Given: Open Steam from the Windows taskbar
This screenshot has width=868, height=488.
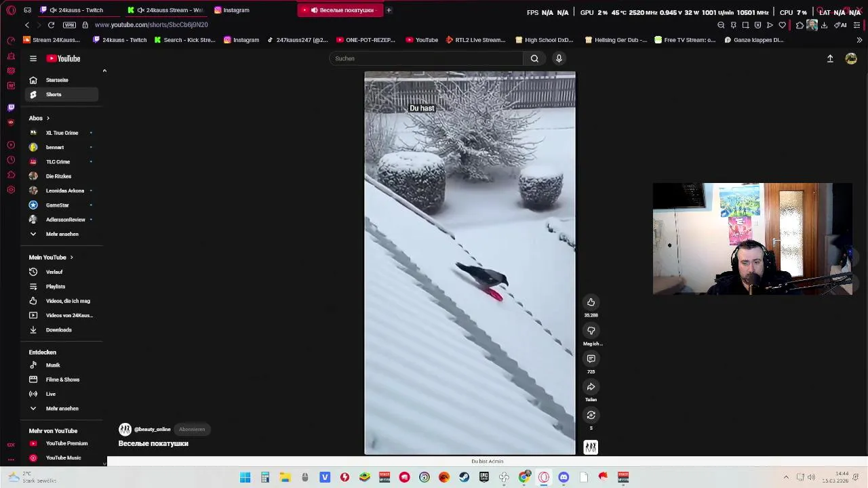Looking at the screenshot, I should [x=464, y=477].
